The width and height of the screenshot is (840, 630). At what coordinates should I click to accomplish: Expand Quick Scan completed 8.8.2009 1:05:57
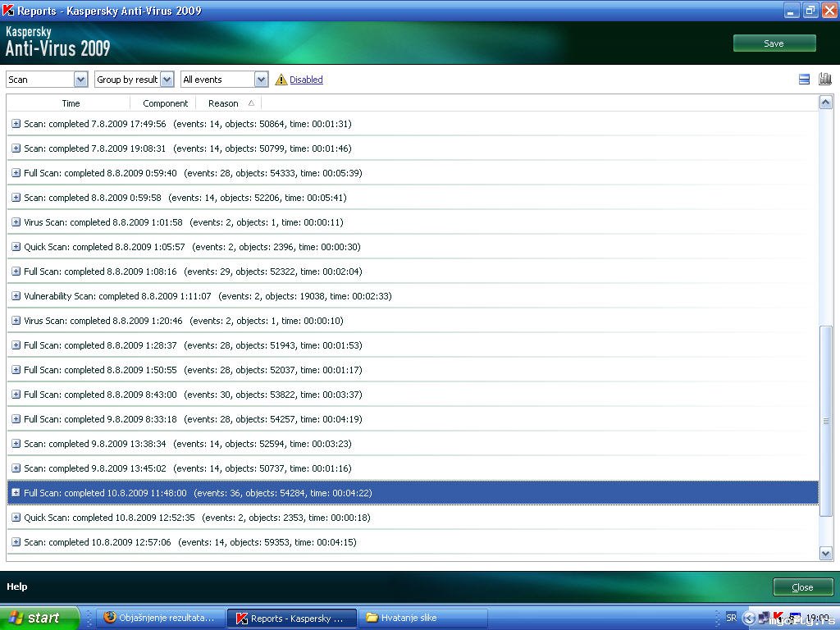click(x=16, y=247)
